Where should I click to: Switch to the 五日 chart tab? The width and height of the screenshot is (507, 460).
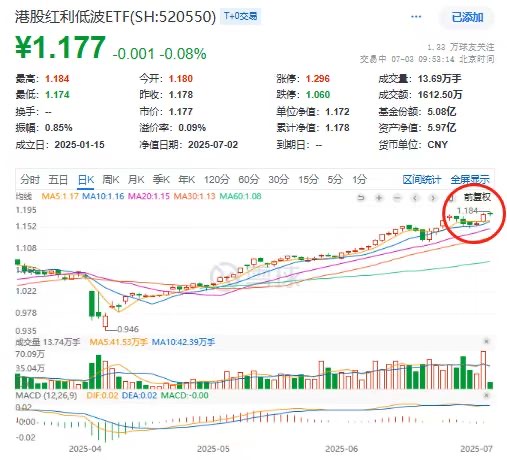pos(58,180)
